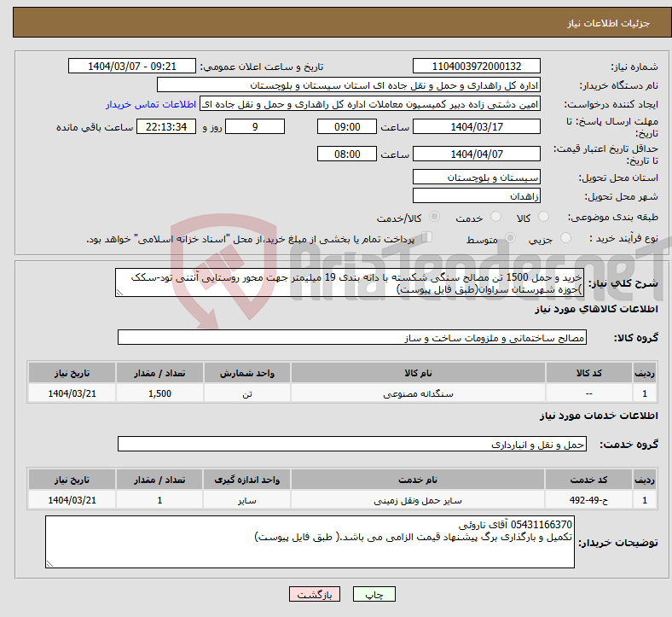
Task: Click the quantity cell 1,500
Action: 159,393
